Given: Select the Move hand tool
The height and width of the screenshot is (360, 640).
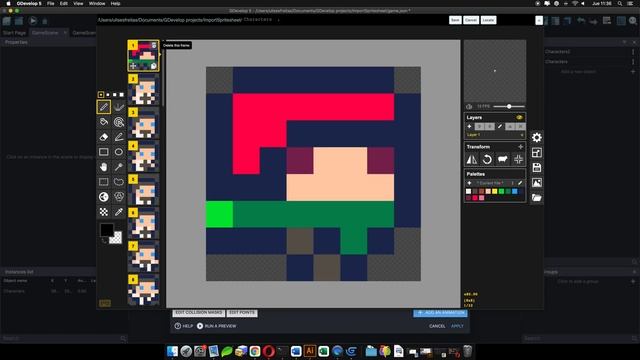Looking at the screenshot, I should [x=104, y=167].
